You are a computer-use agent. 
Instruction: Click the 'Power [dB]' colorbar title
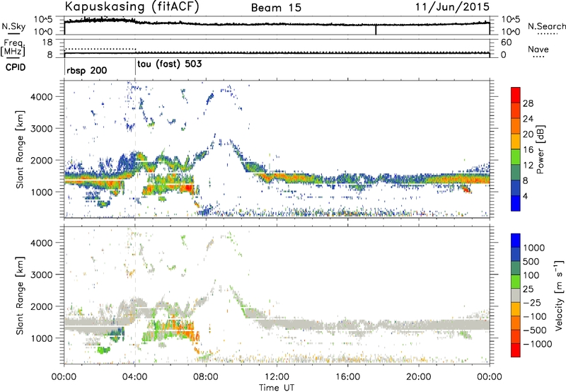click(540, 149)
